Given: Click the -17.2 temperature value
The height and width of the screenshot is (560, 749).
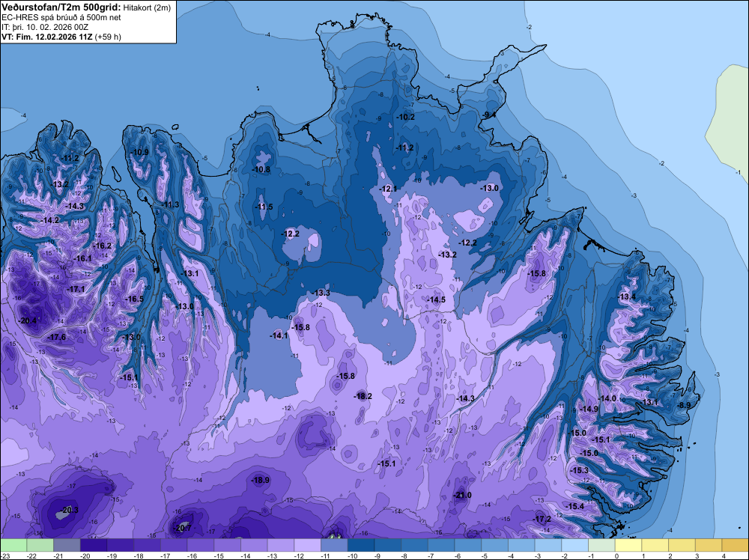Looking at the screenshot, I should [x=542, y=520].
